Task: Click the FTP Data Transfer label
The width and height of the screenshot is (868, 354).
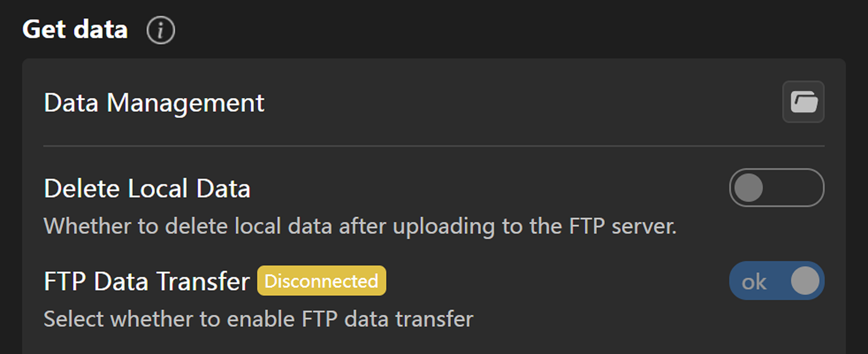Action: (147, 281)
